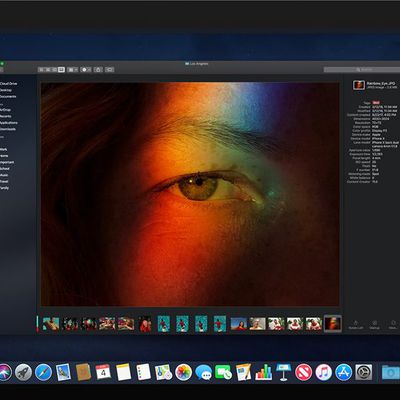Click the Rainbow_Eye.JPG preview icon in info pane
Image resolution: width=400 pixels, height=400 pixels.
[359, 85]
